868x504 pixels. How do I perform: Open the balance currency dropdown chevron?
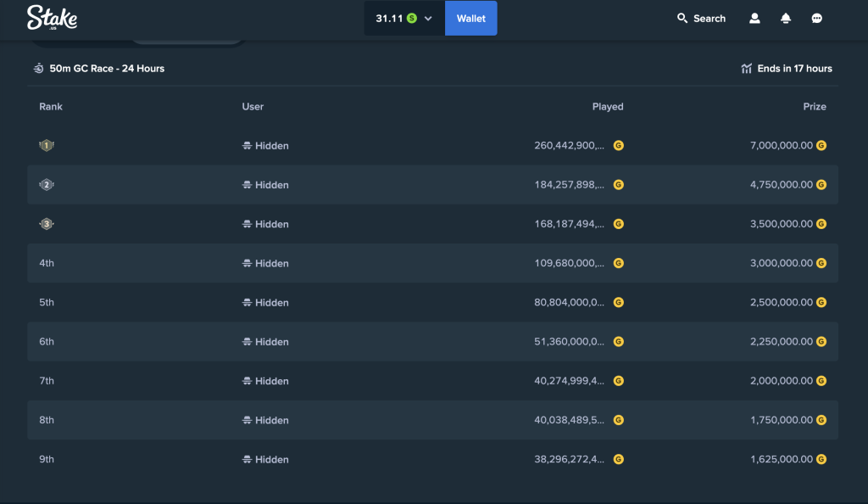(x=428, y=19)
